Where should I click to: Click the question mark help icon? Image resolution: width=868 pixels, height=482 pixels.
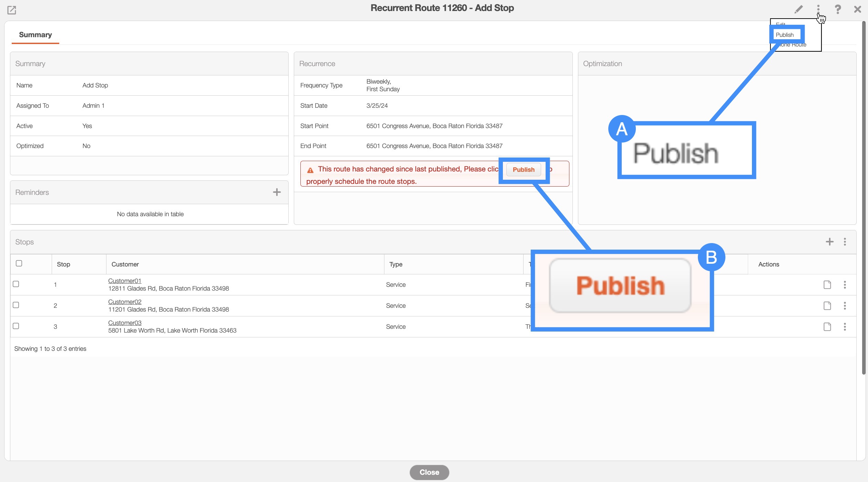coord(838,9)
